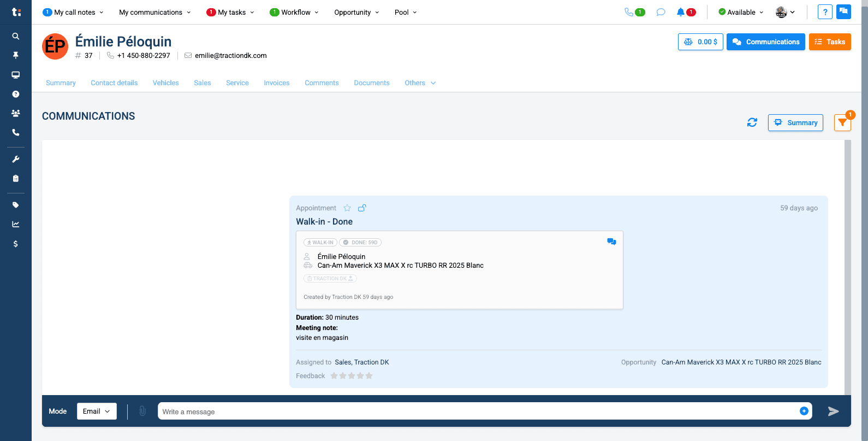Image resolution: width=868 pixels, height=441 pixels.
Task: Open the chart reports icon in the sidebar
Action: click(x=16, y=224)
